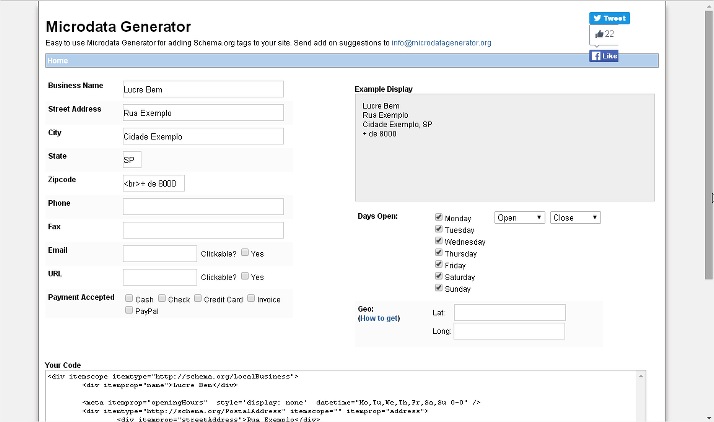
Task: Click into the Fax field
Action: tap(203, 230)
